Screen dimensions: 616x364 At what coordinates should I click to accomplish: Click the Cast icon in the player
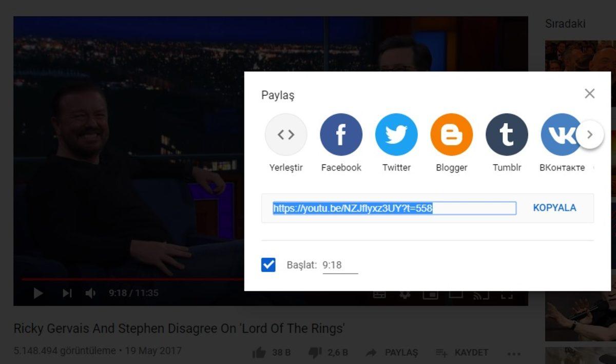481,294
